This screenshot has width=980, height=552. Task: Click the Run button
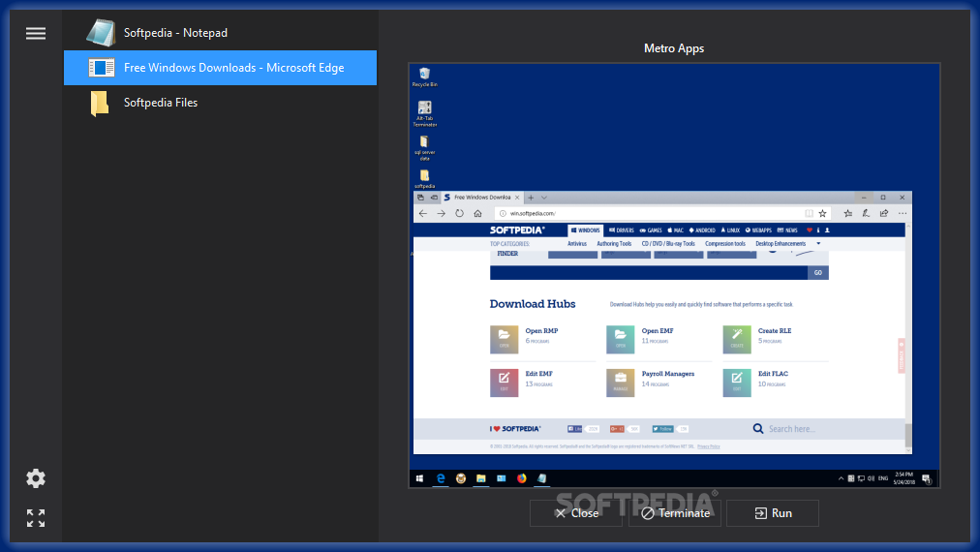click(x=773, y=513)
